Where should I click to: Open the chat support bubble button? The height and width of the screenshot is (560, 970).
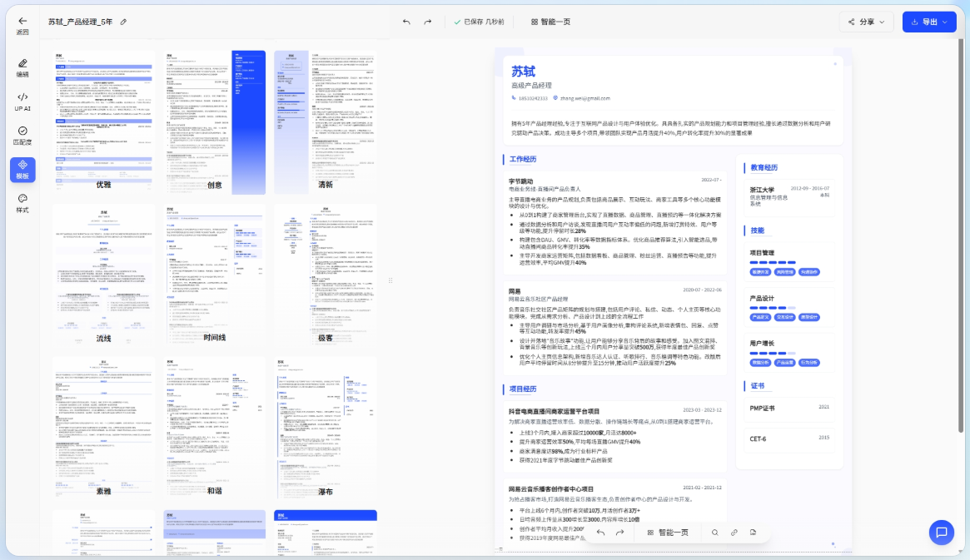[x=942, y=532]
